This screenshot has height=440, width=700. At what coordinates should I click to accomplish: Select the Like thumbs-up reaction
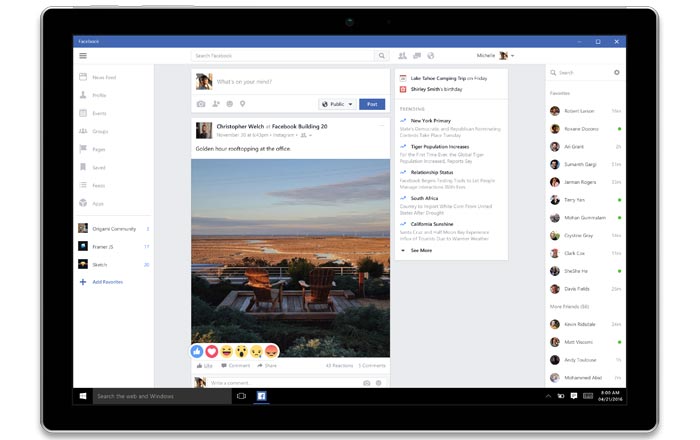tap(197, 352)
